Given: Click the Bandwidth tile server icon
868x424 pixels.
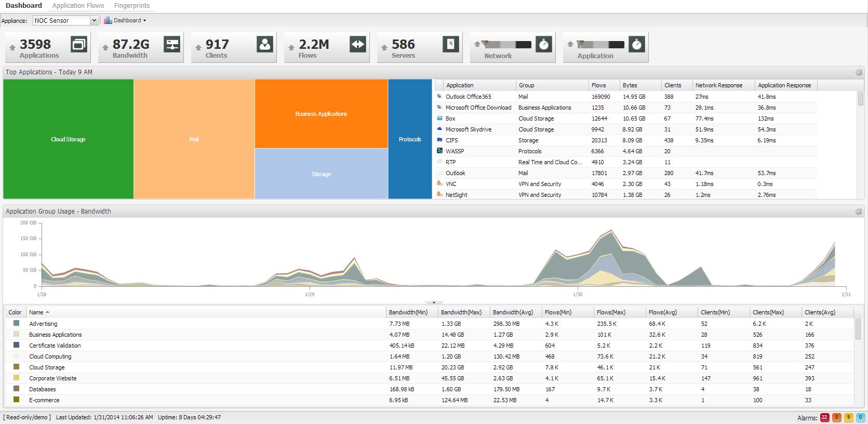Looking at the screenshot, I should click(x=172, y=45).
